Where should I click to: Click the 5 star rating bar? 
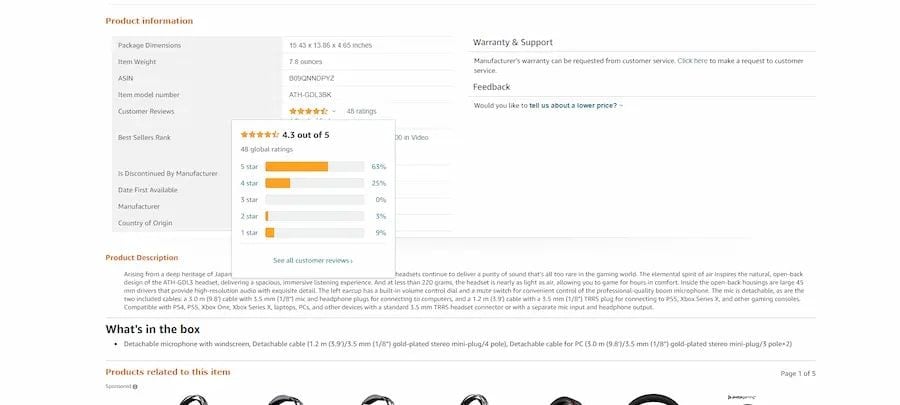click(x=315, y=167)
